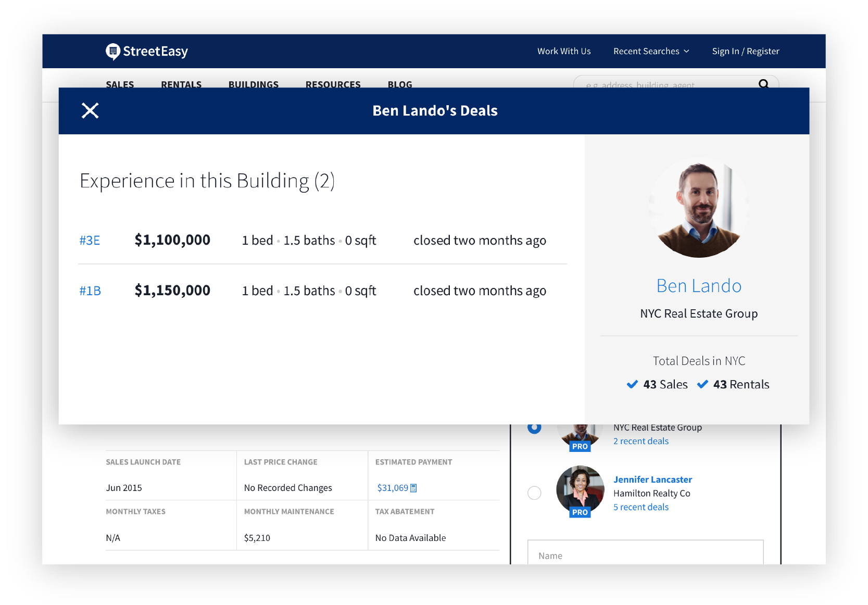
Task: Click 'No Recorded Changes' value
Action: point(288,488)
